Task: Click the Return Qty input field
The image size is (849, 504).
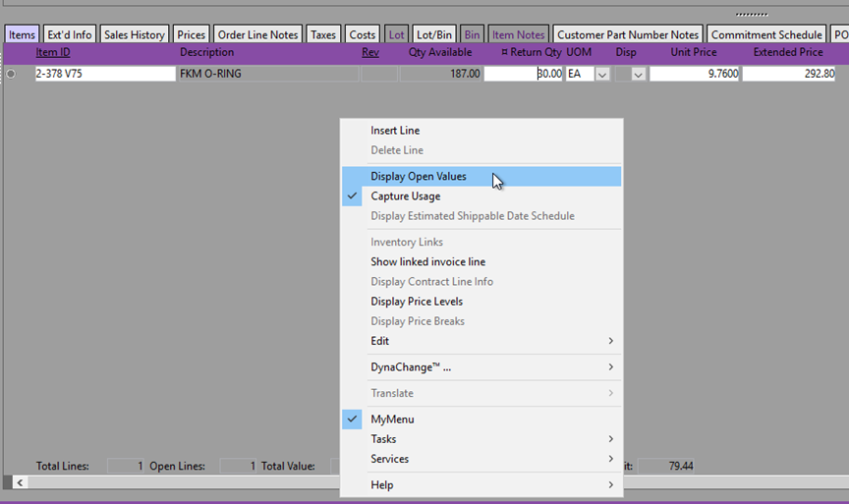Action: pos(523,74)
